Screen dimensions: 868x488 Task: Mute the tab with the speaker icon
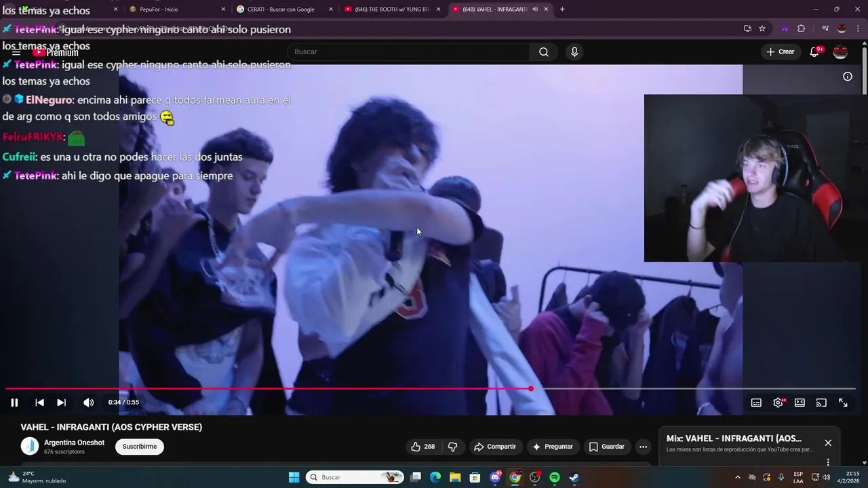pyautogui.click(x=535, y=9)
